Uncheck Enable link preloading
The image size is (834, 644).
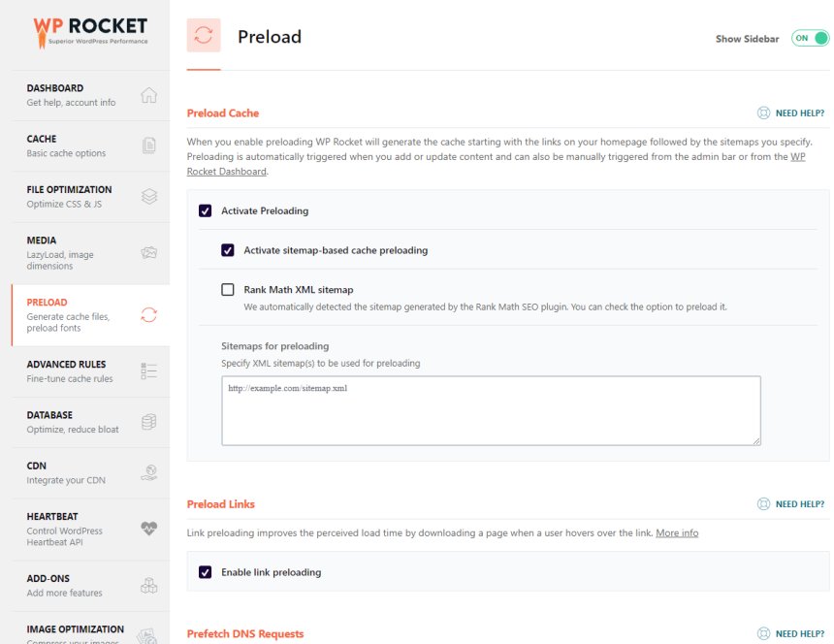point(206,572)
